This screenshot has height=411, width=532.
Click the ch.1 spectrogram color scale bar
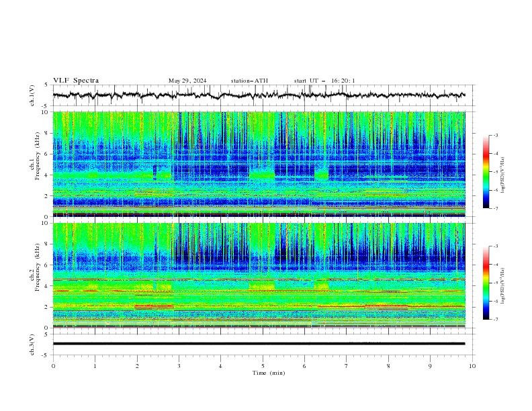486,172
